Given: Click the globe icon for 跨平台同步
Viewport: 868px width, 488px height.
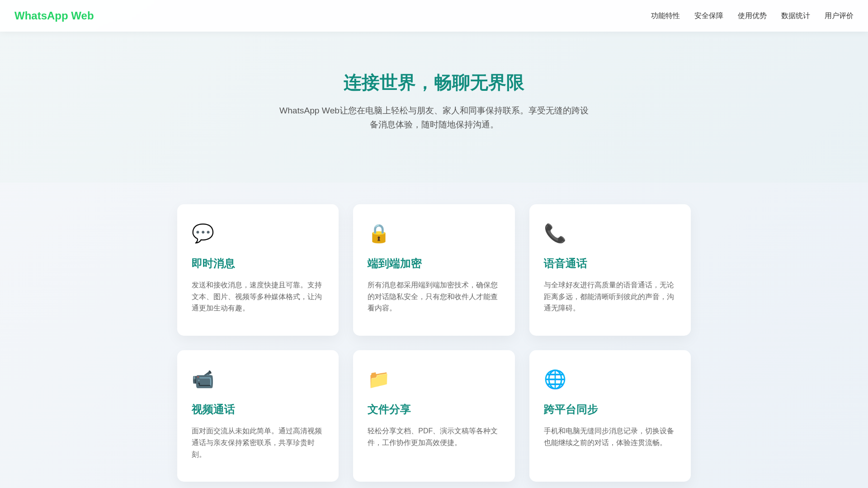Looking at the screenshot, I should coord(555,379).
